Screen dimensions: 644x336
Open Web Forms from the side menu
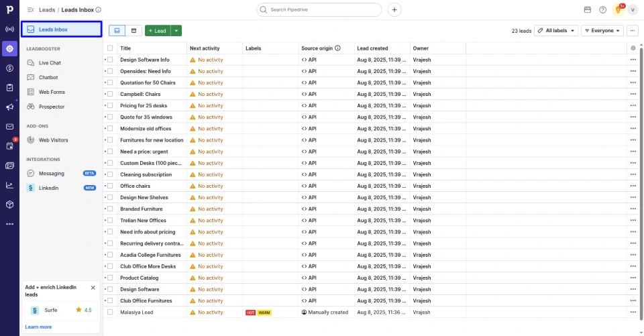pos(52,92)
